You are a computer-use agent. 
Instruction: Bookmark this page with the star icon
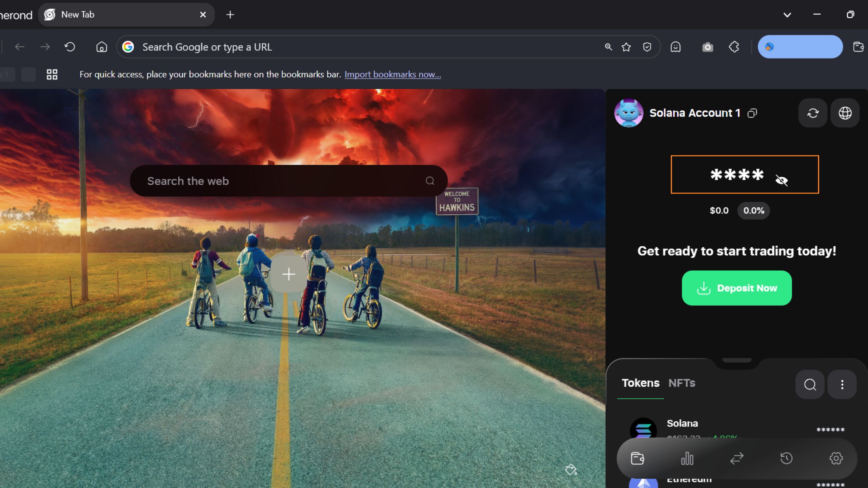626,47
